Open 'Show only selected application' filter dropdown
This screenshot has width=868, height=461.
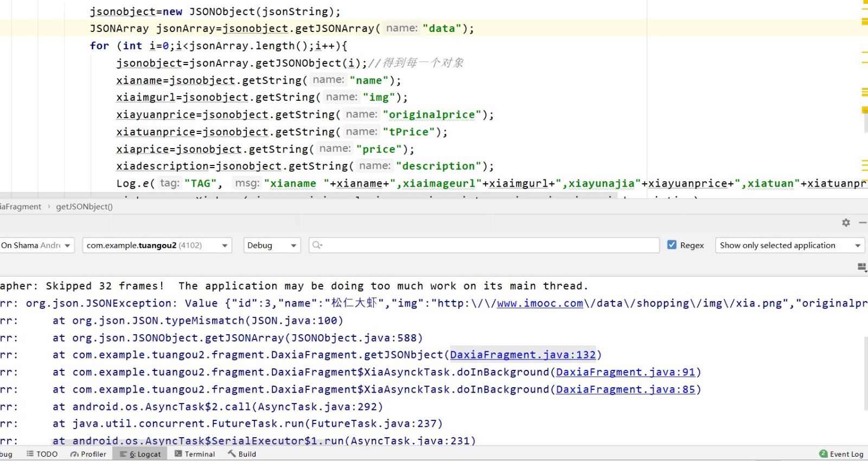tap(790, 245)
